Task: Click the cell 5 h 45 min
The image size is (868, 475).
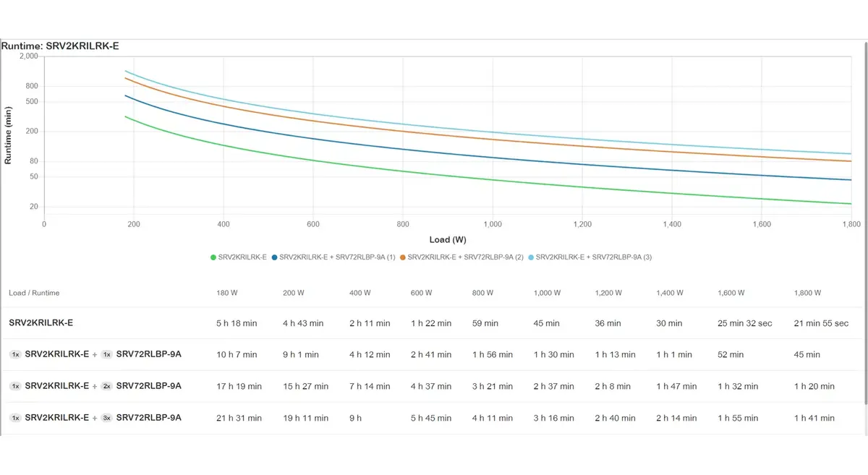Action: click(x=431, y=419)
